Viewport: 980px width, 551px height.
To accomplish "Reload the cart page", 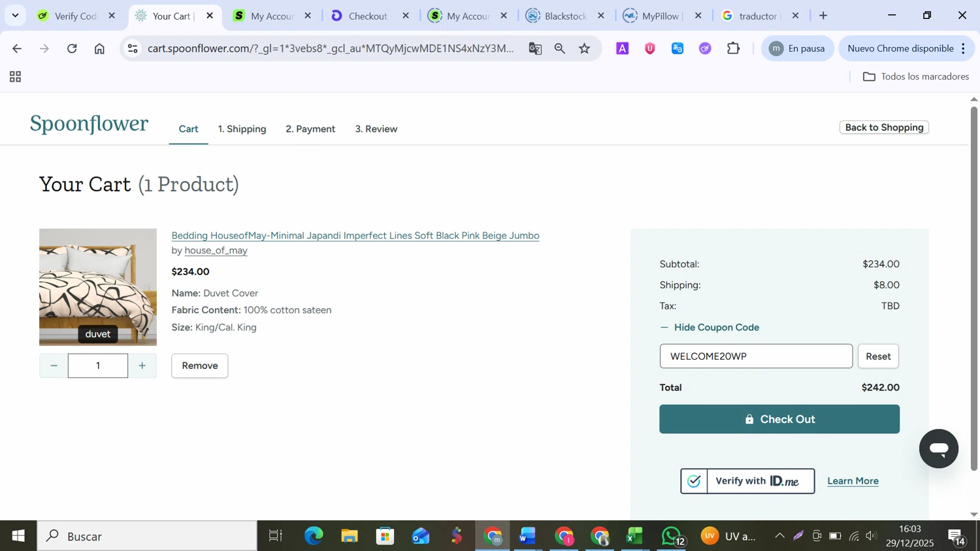I will 72,48.
